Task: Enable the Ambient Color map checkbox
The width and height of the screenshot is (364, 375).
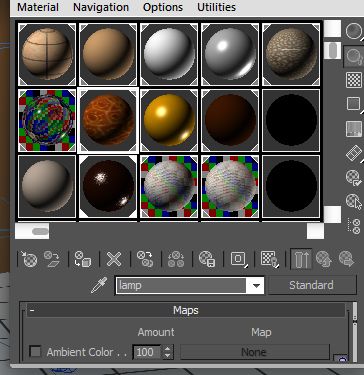Action: tap(35, 352)
